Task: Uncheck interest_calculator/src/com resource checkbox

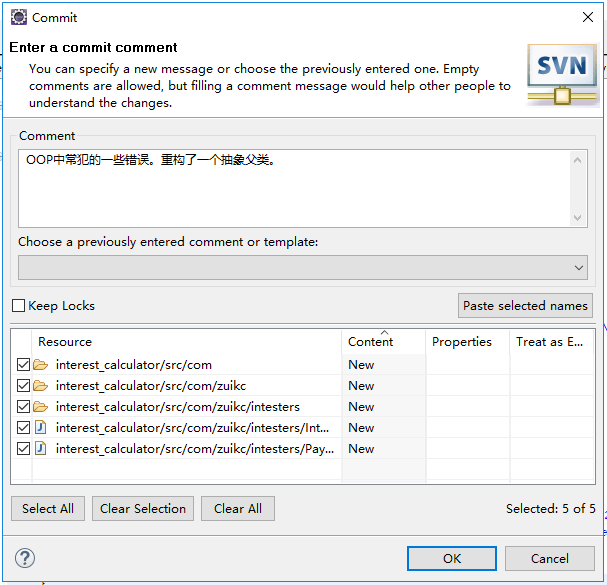Action: coord(24,365)
